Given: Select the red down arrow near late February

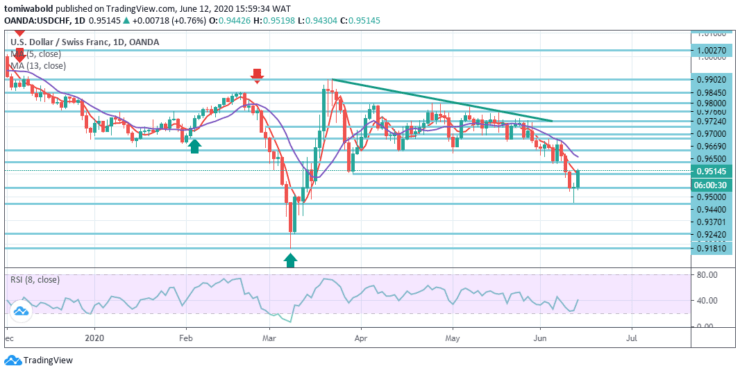Looking at the screenshot, I should [257, 76].
